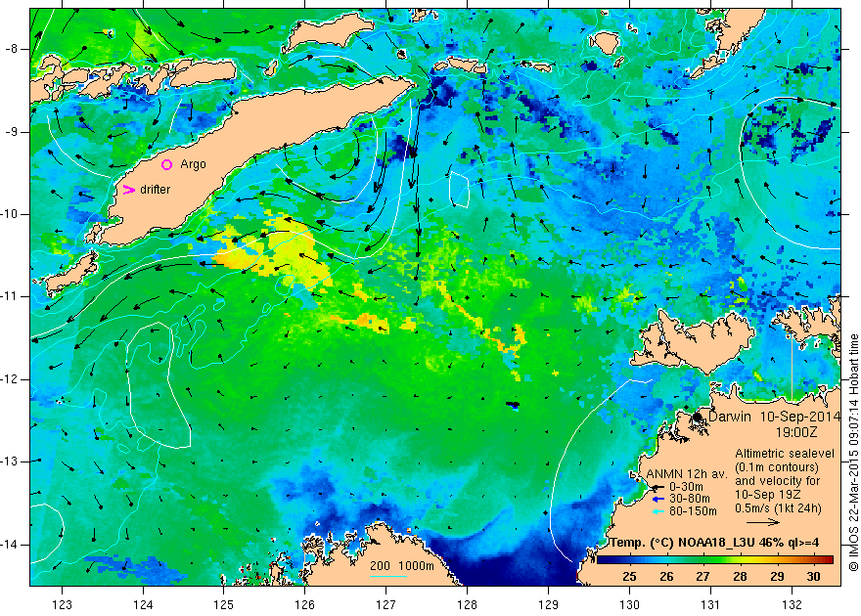The image size is (861, 616).
Task: Click the magenta Argo circle marker
Action: (166, 164)
